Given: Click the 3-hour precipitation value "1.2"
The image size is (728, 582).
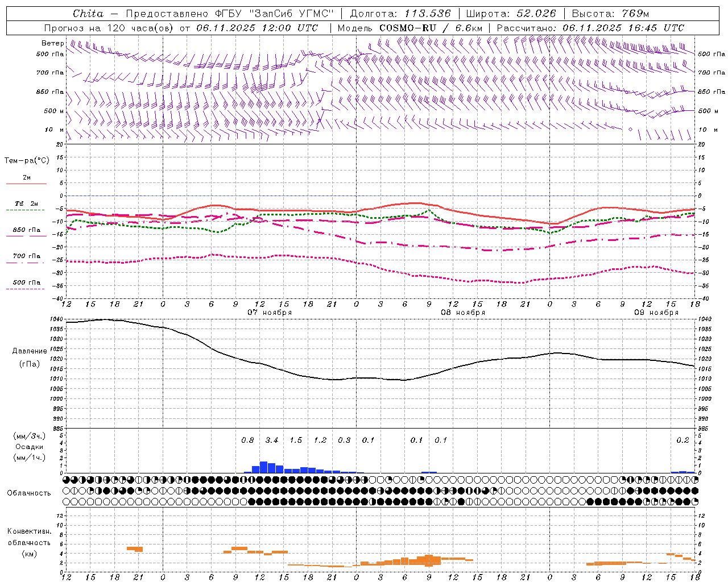Looking at the screenshot, I should click(x=320, y=440).
